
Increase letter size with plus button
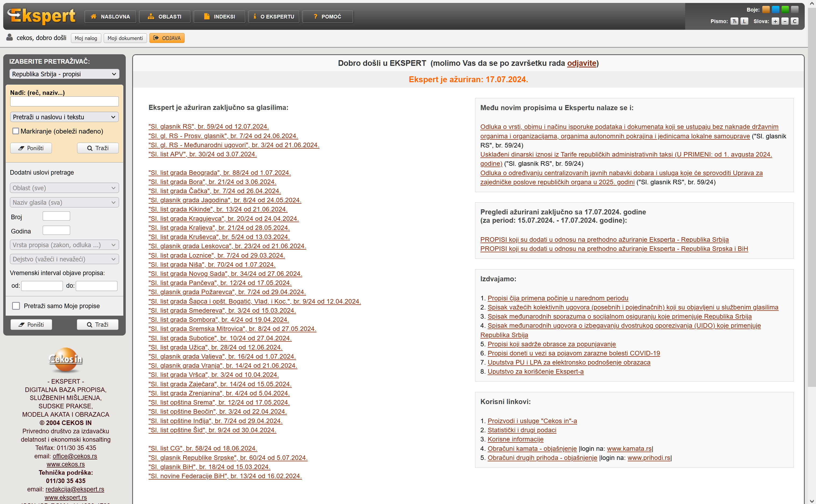775,21
